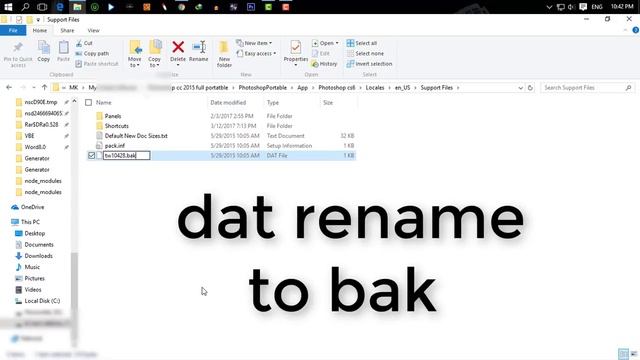Switch to the Home ribbon tab
The height and width of the screenshot is (360, 640).
pyautogui.click(x=40, y=31)
